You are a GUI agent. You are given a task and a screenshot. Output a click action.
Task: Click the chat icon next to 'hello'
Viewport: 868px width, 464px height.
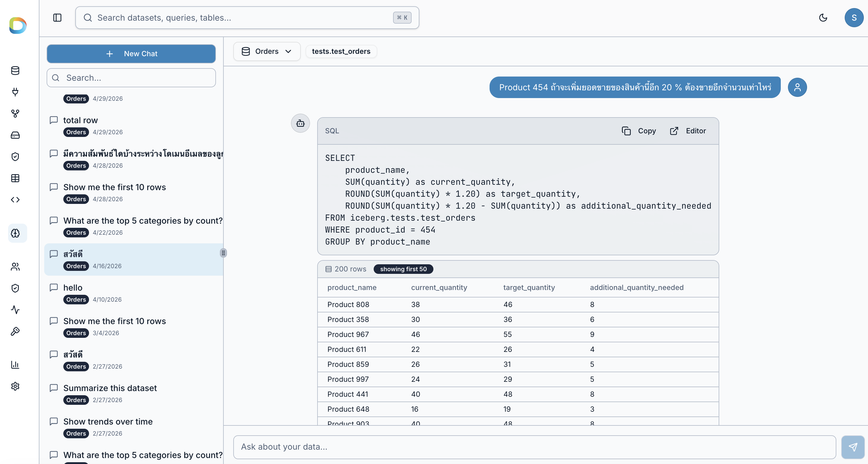tap(54, 287)
